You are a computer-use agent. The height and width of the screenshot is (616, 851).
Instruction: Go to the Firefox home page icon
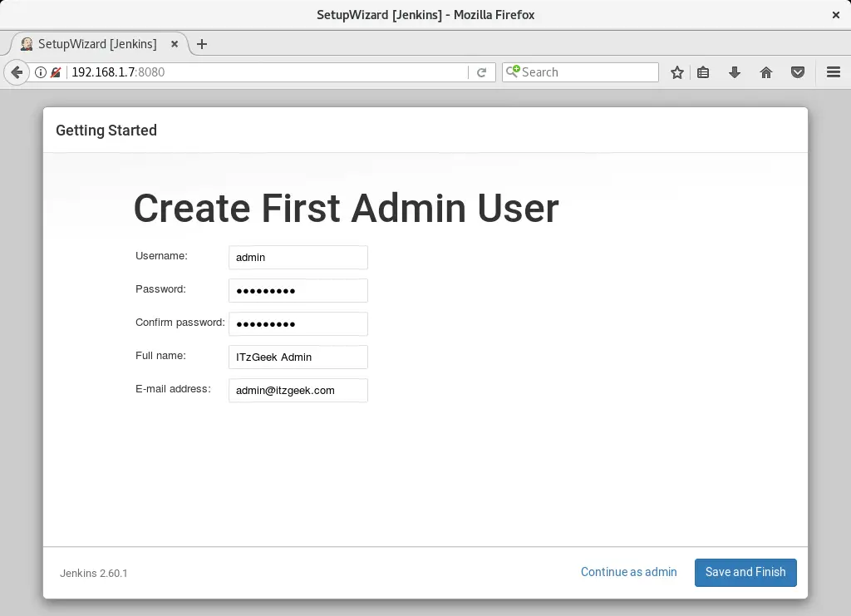(765, 72)
